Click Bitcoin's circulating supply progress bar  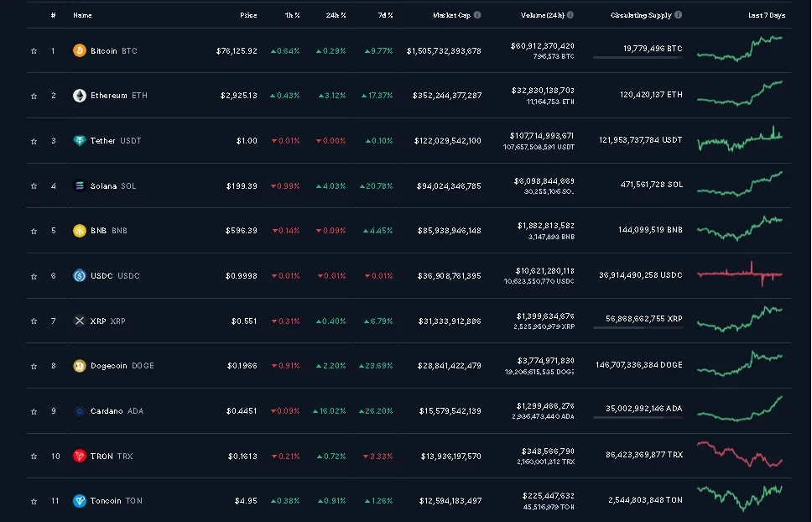click(638, 58)
